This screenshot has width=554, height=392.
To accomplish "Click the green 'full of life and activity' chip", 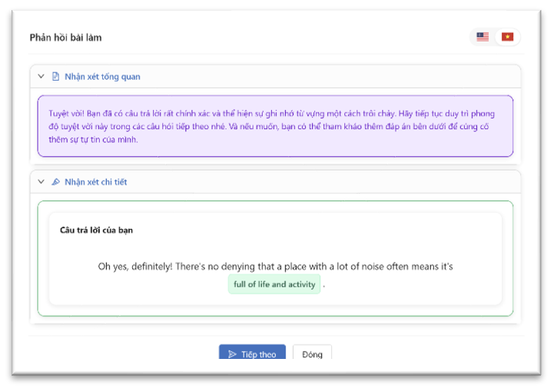I will click(274, 284).
